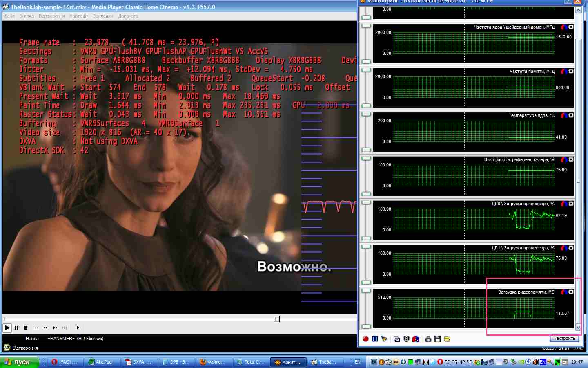Click the monitoring window scroll up arrow
Screen dimensions: 588x368
coord(578,10)
